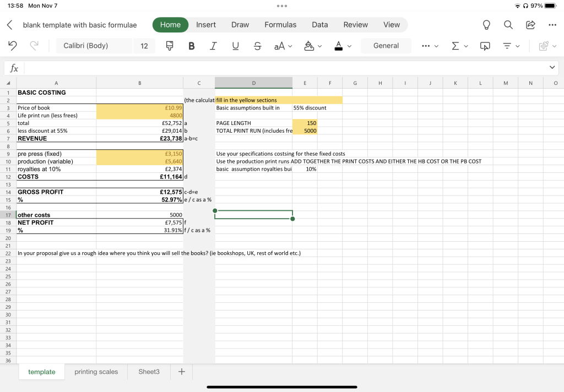This screenshot has width=564, height=392.
Task: Expand sort and filter dropdown arrow
Action: pos(518,46)
